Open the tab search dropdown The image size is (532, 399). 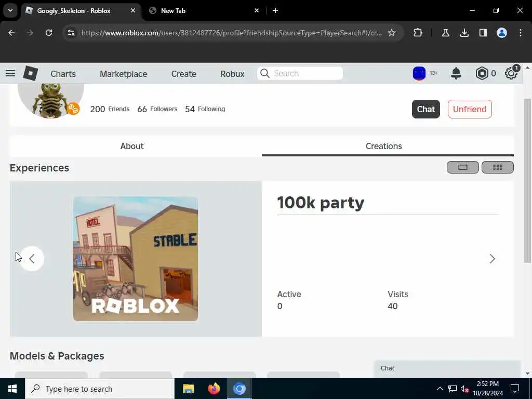[10, 10]
